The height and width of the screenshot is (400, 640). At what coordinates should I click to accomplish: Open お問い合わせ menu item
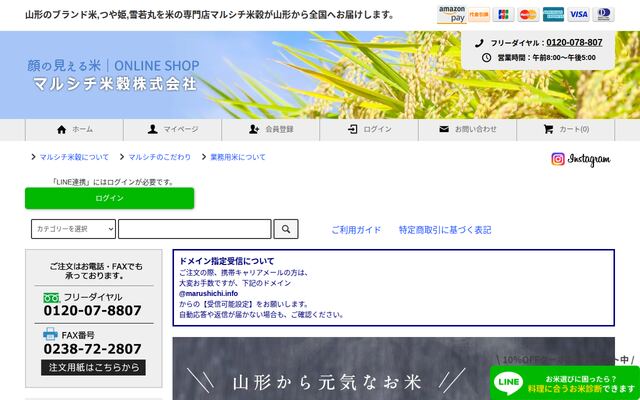(467, 129)
